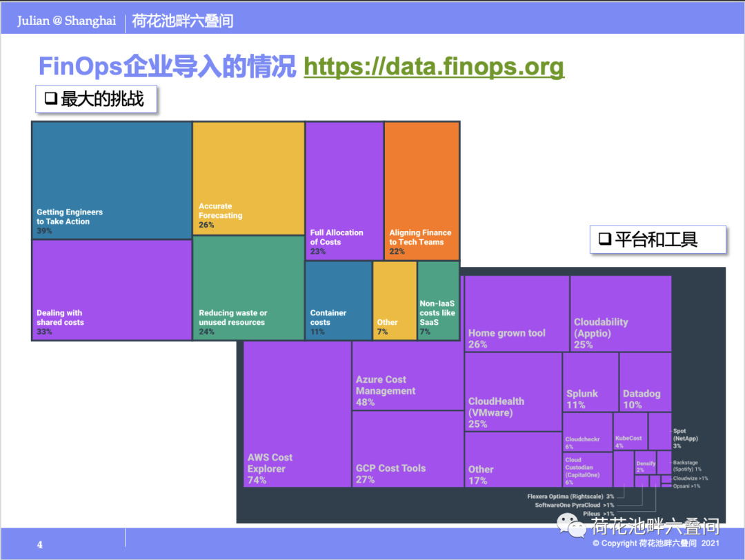Image resolution: width=745 pixels, height=560 pixels.
Task: Select the 'Julian @ Shanghai' header text
Action: pyautogui.click(x=66, y=21)
